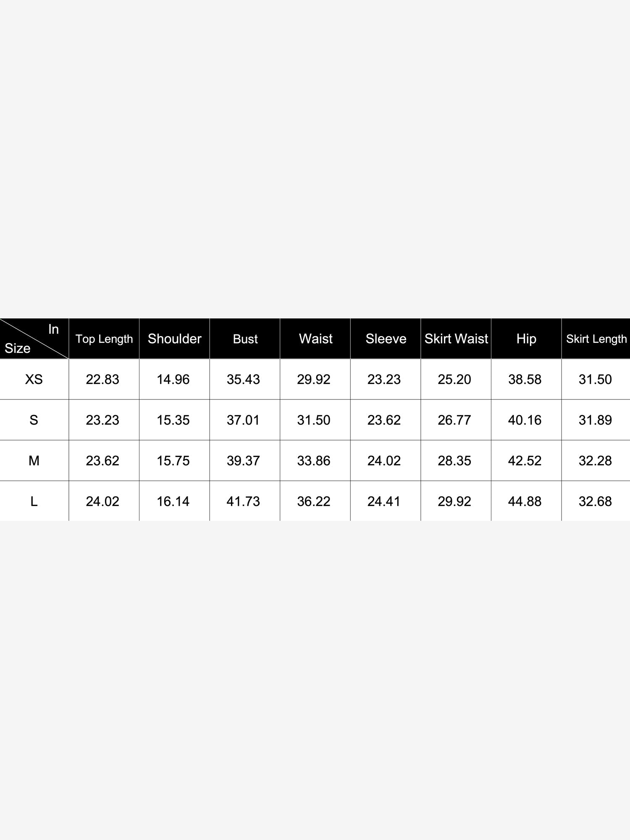Select the L size row label
630x840 pixels.
(x=34, y=501)
